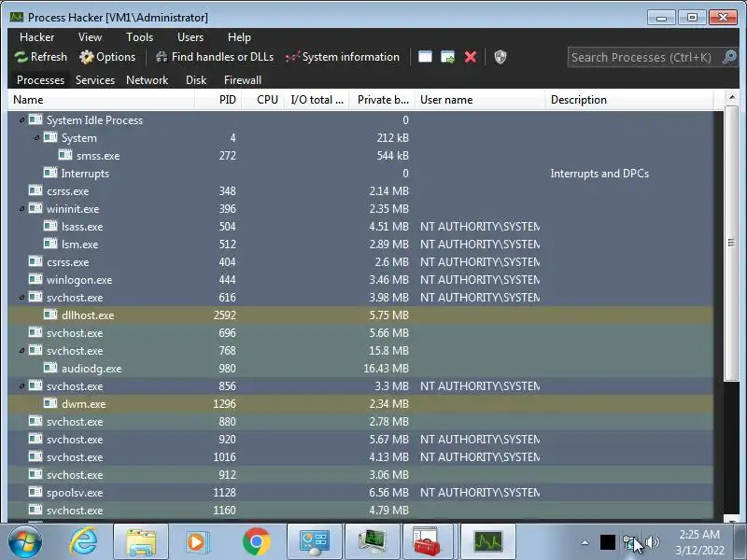747x560 pixels.
Task: Collapse the System Idle Process node
Action: 21,120
